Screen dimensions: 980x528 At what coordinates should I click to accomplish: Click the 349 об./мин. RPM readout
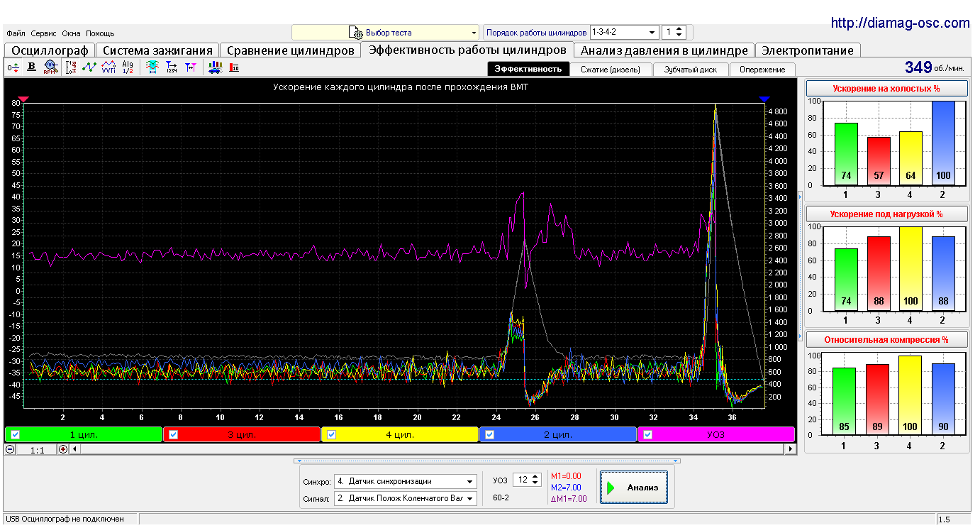click(934, 67)
